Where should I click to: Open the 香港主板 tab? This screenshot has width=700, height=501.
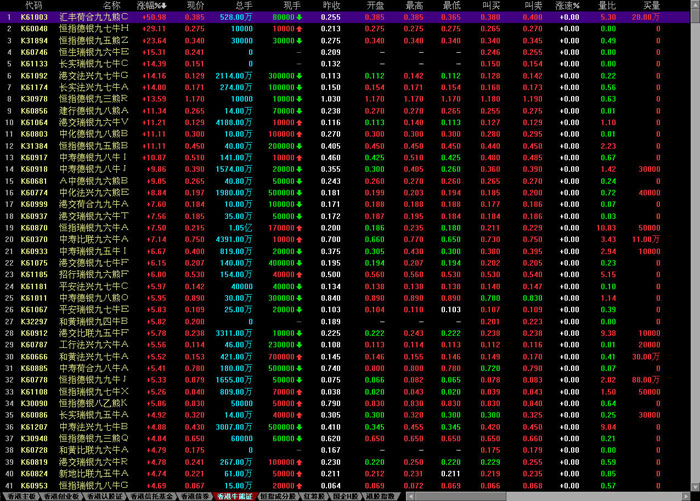click(19, 495)
